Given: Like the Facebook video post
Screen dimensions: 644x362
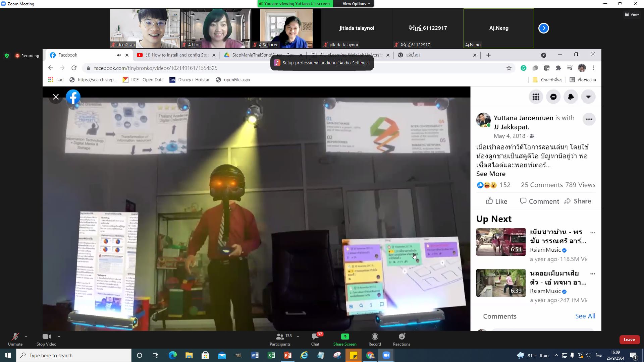Looking at the screenshot, I should point(497,201).
